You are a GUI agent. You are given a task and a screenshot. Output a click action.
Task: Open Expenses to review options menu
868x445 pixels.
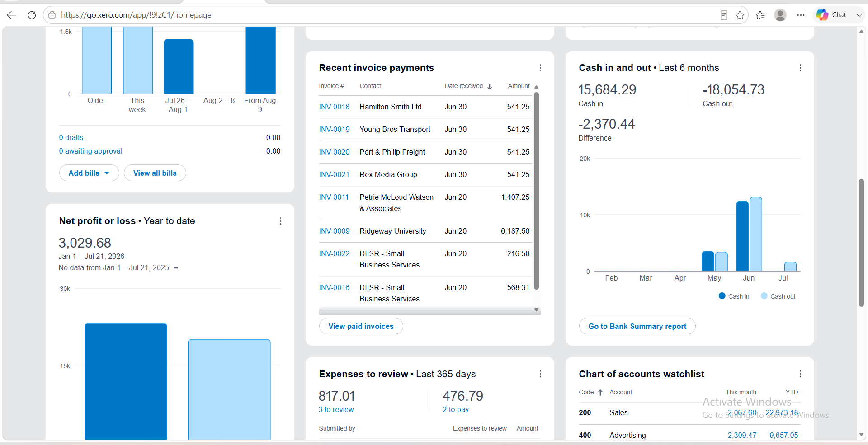(540, 374)
